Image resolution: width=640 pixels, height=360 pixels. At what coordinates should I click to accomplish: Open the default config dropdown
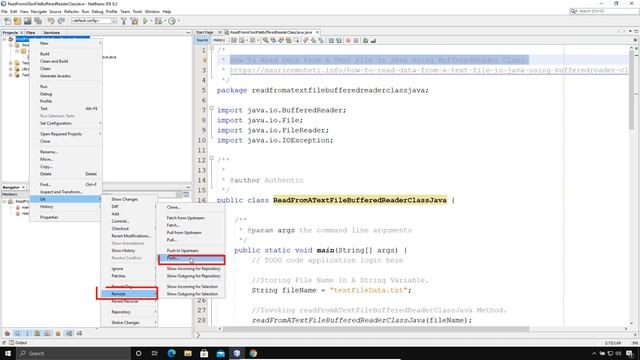point(94,21)
